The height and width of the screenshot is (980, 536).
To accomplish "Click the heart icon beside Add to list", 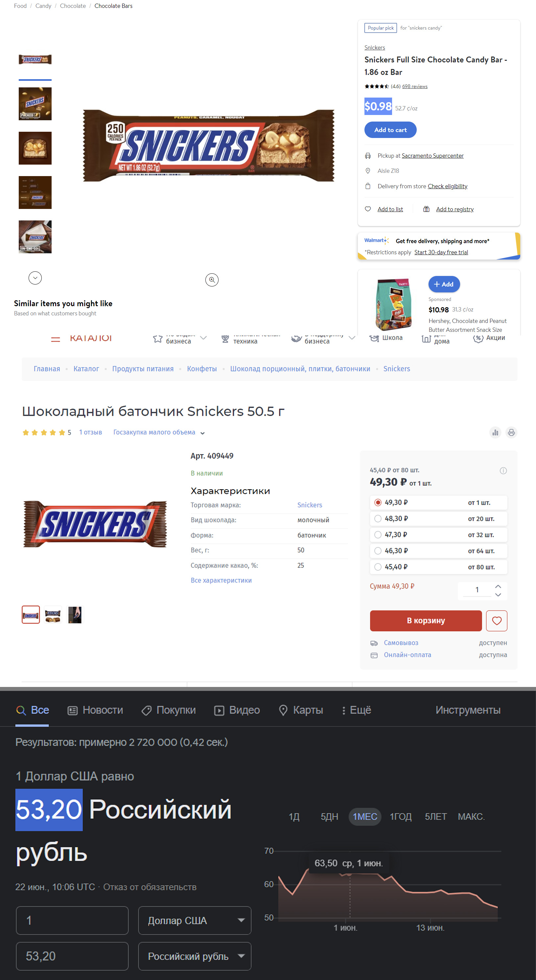I will 368,209.
